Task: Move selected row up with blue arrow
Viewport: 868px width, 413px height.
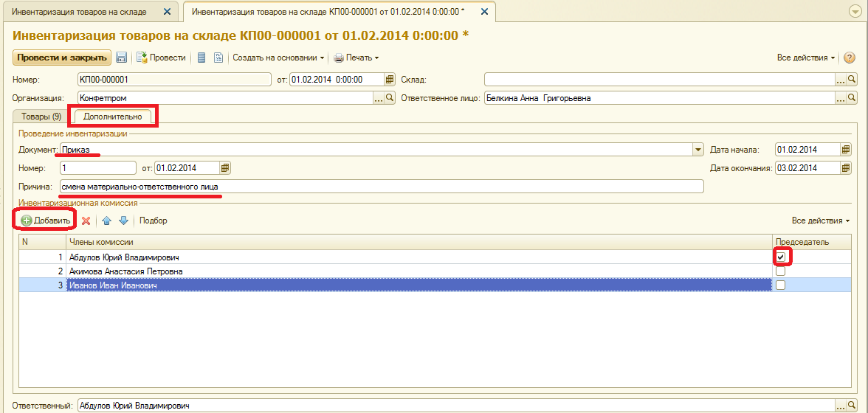Action: (107, 221)
